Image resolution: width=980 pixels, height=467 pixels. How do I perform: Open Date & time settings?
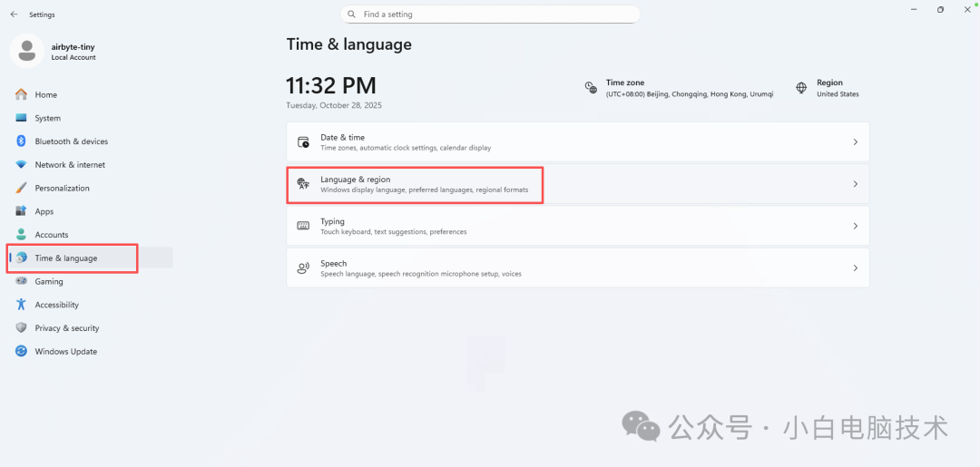click(x=577, y=141)
